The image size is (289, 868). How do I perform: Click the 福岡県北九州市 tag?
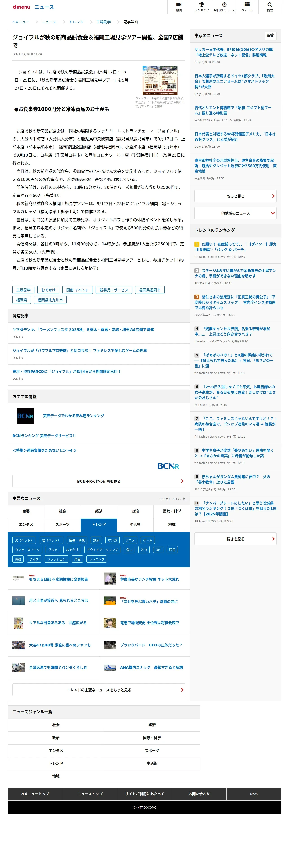click(50, 300)
